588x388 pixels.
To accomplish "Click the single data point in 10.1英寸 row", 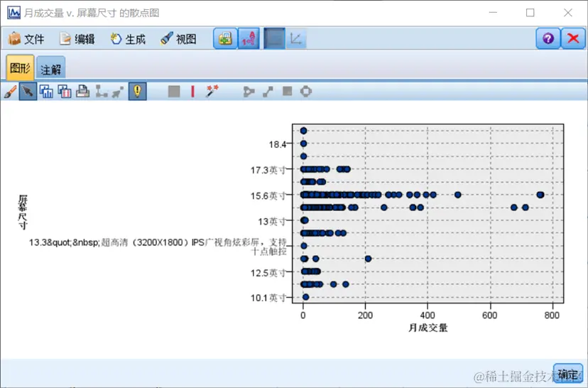I will pyautogui.click(x=305, y=297).
